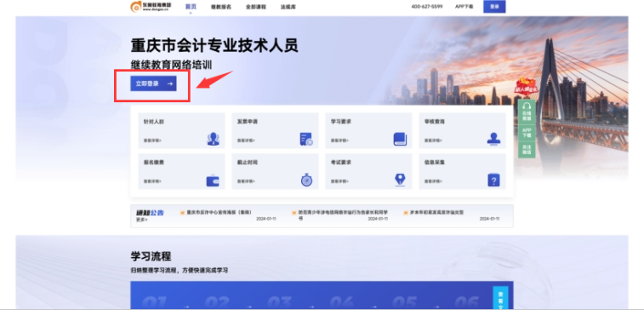Click the 学习要求 card title
Viewport: 644px width, 310px height.
coord(341,122)
